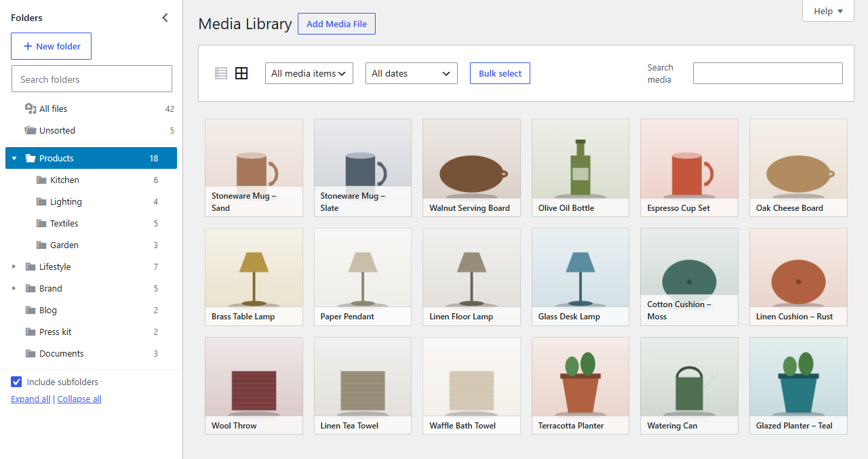Select the Textiles subfolder label
The image size is (868, 459).
64,223
